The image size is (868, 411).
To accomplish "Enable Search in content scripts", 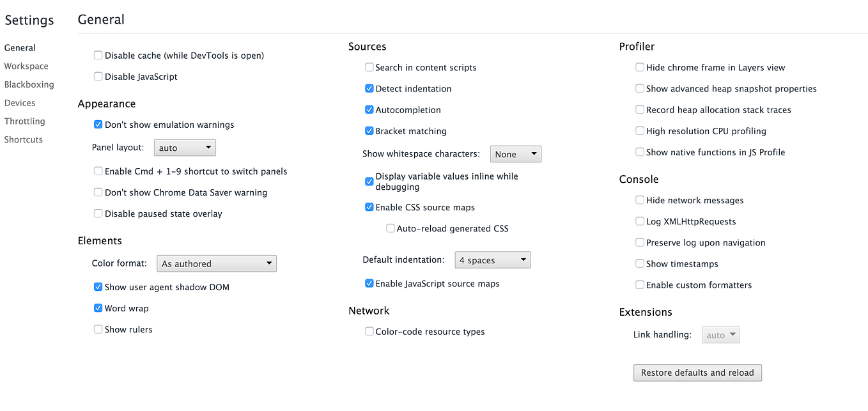I will [x=369, y=67].
